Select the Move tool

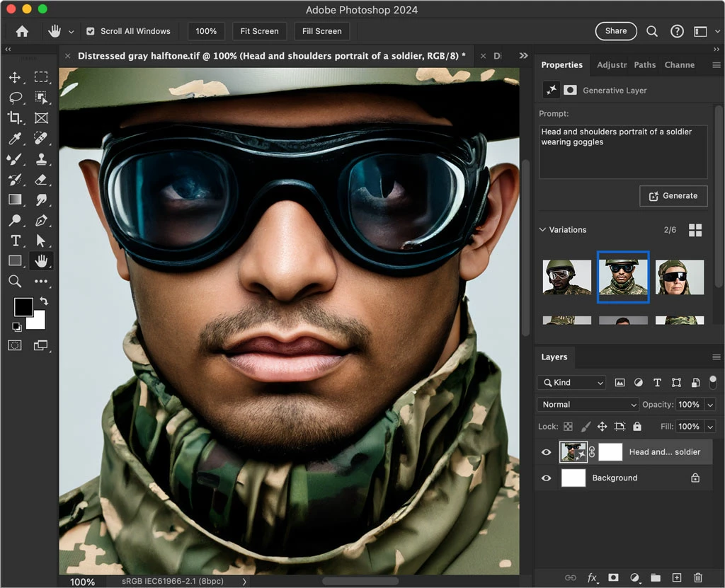15,77
